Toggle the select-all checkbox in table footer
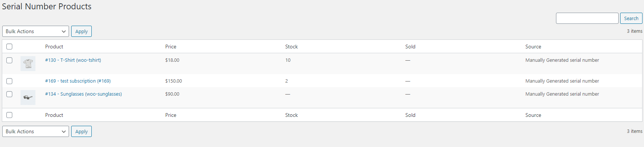 [9, 115]
